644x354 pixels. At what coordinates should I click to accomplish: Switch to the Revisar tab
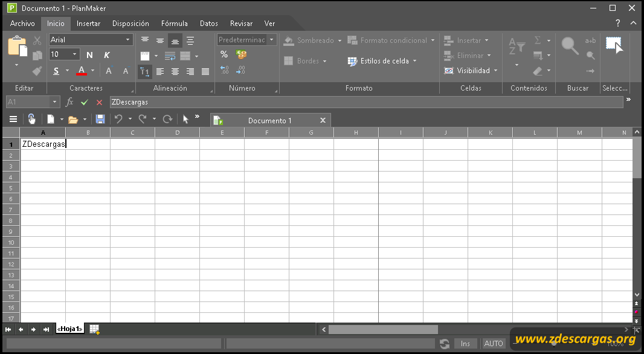pyautogui.click(x=241, y=24)
